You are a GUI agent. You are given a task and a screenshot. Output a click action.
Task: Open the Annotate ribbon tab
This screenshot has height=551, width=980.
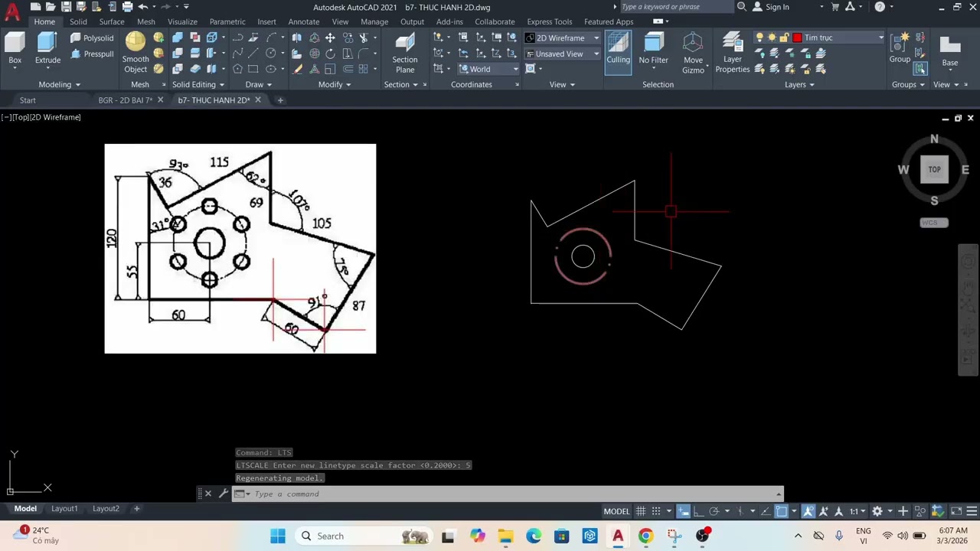(x=304, y=21)
